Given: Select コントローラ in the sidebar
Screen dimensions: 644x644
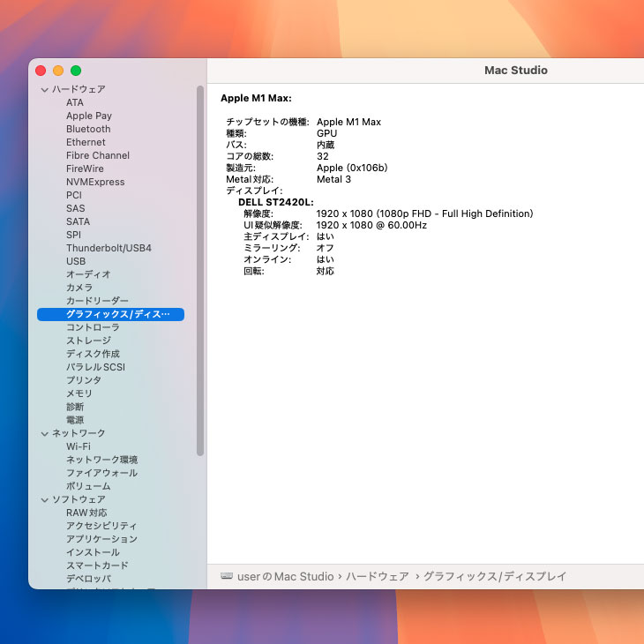Looking at the screenshot, I should click(x=93, y=327).
